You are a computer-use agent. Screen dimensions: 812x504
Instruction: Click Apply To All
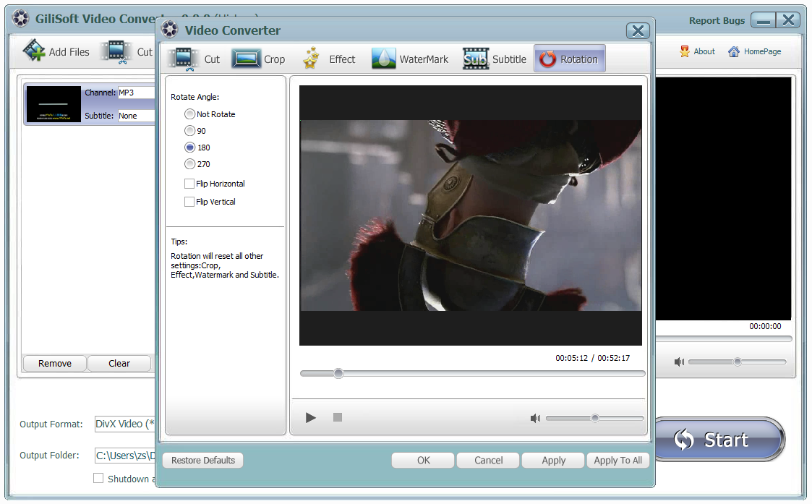[617, 460]
